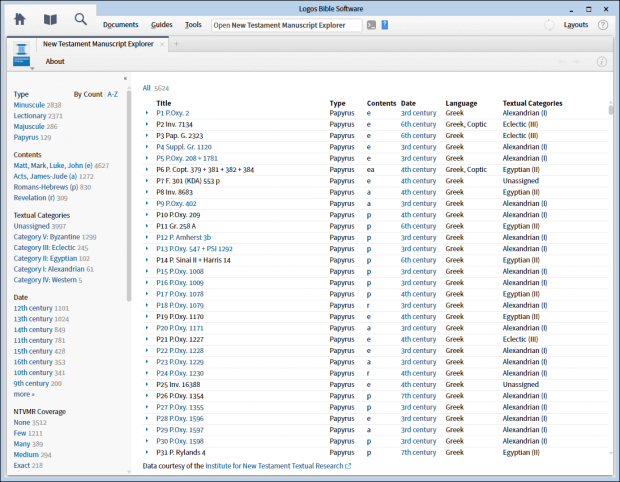Expand the P2 Inv. 7134 row
The image size is (620, 482).
coord(147,124)
